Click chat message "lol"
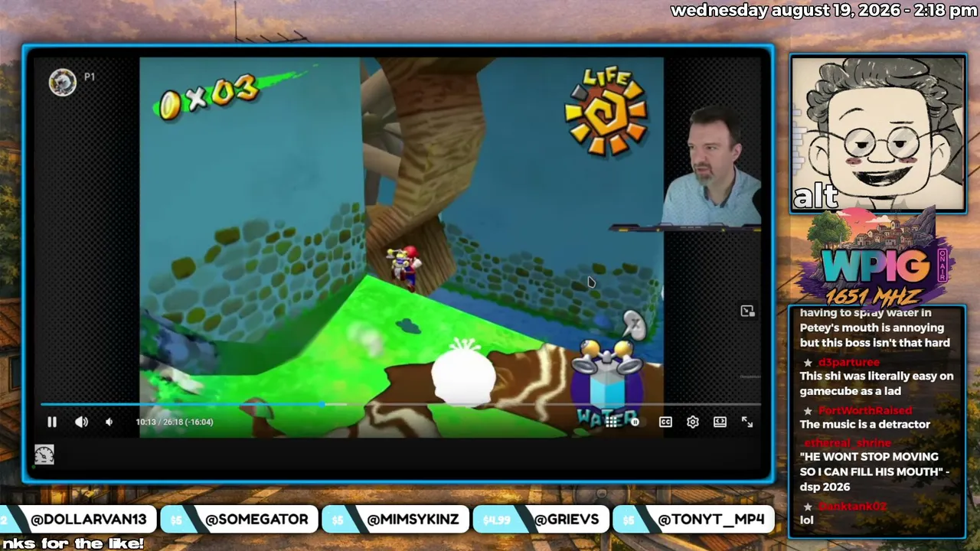The image size is (980, 551). coord(806,520)
